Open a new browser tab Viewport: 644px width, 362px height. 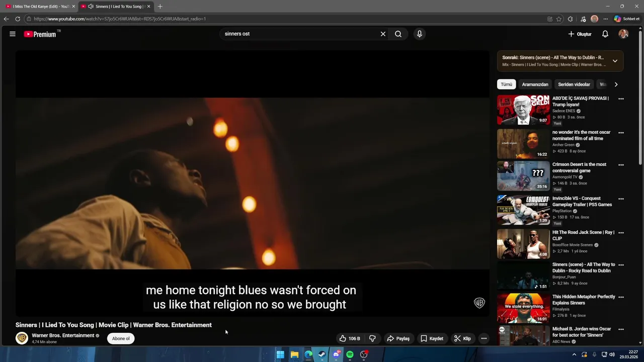coord(160,7)
